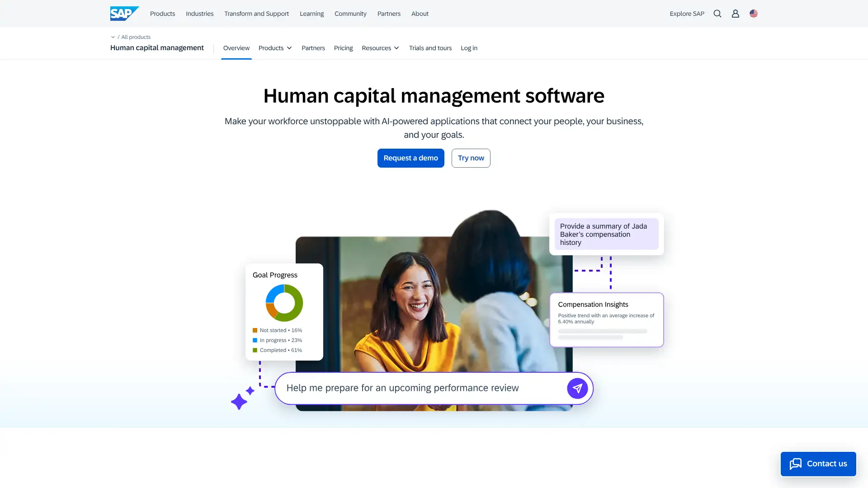Click the Request a demo button
Viewport: 868px width, 488px height.
[x=410, y=158]
